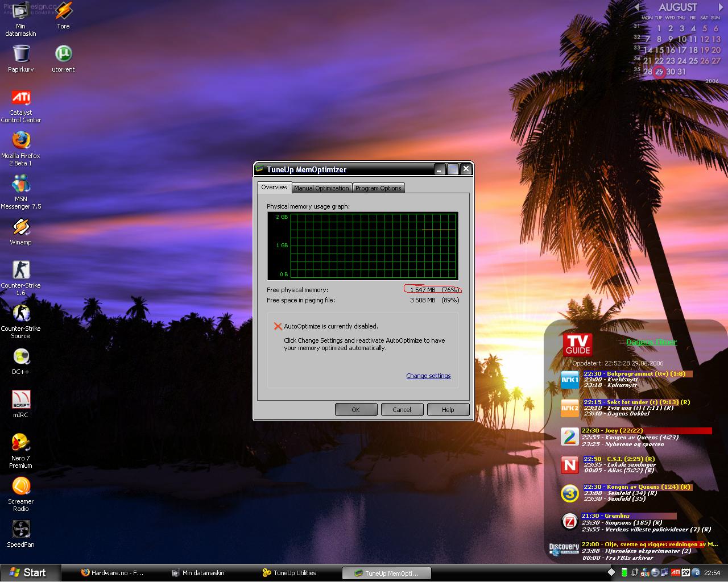Viewport: 728px width, 582px height.
Task: Open the Tore desktop shortcut
Action: (x=63, y=15)
